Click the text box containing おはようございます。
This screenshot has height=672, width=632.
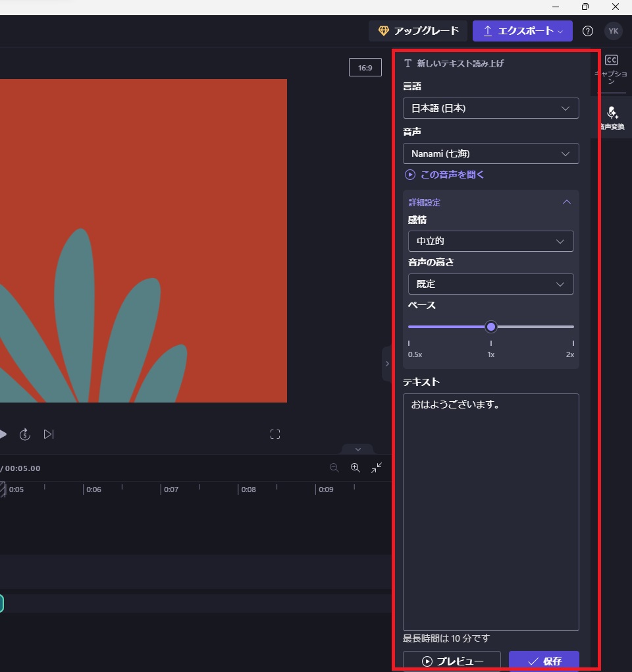point(490,512)
